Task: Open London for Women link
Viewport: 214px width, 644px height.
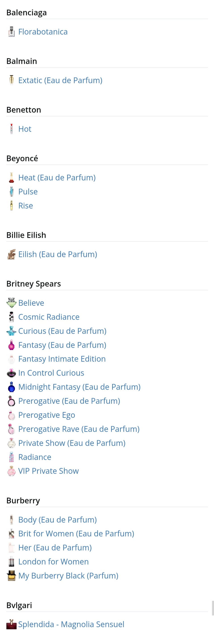Action: [x=53, y=561]
